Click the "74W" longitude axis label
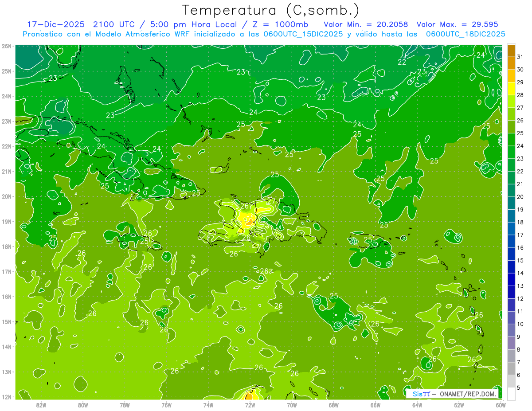The width and height of the screenshot is (532, 411). (x=208, y=405)
